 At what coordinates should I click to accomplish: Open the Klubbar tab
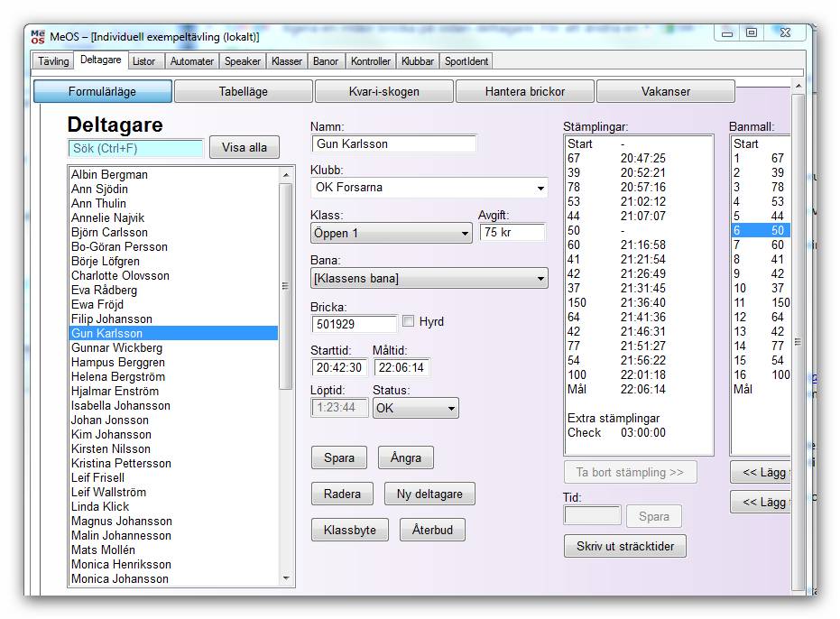418,61
